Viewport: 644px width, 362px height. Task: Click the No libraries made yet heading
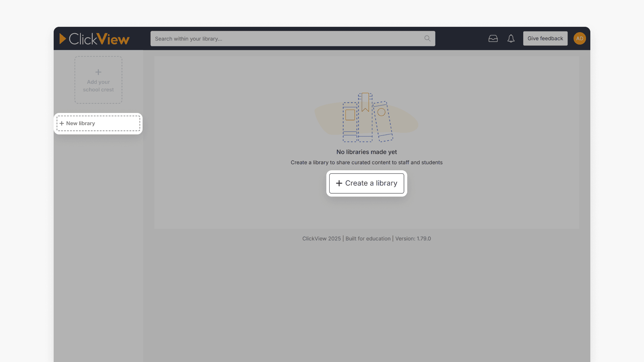click(x=367, y=152)
